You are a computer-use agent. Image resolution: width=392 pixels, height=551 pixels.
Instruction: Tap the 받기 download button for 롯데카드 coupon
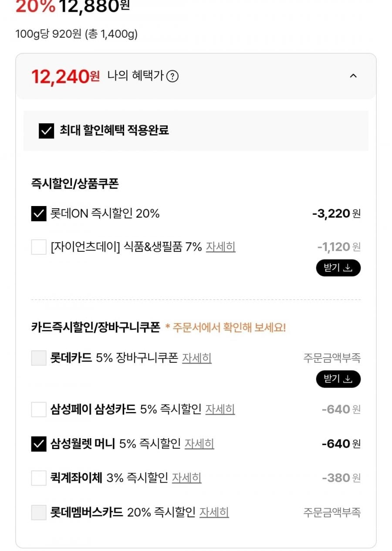(x=338, y=379)
